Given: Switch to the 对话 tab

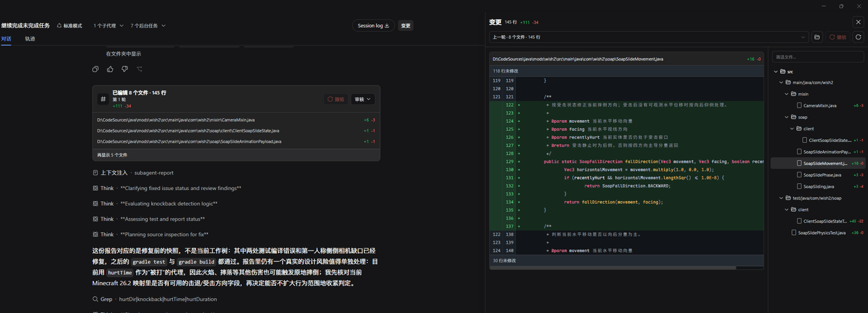Looking at the screenshot, I should (x=6, y=39).
